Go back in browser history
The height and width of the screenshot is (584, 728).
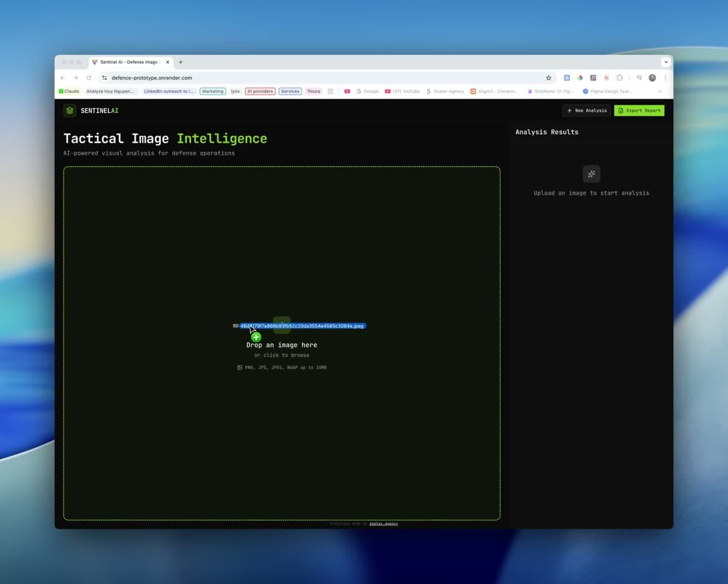(x=63, y=78)
